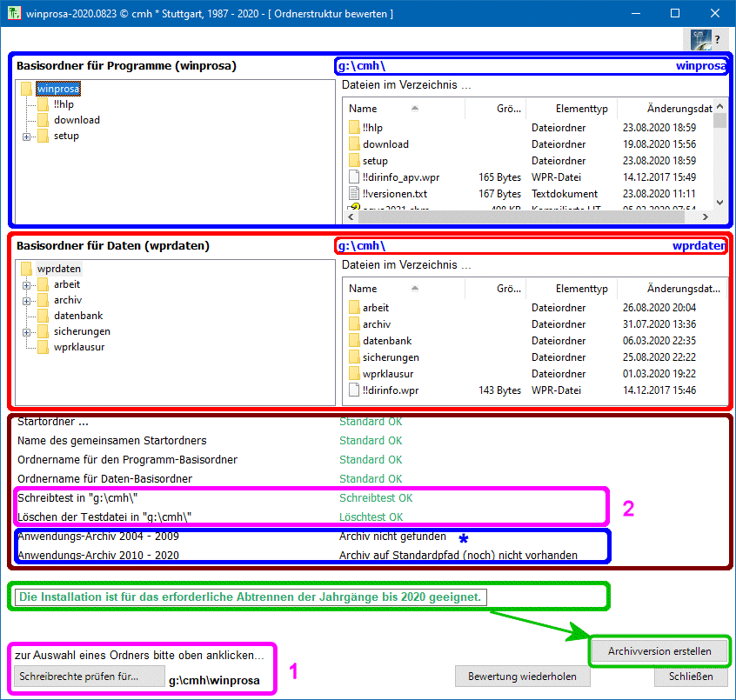Select the !!dirinfo_apv.wpr file icon
Viewport: 736px width, 700px height.
(x=354, y=177)
